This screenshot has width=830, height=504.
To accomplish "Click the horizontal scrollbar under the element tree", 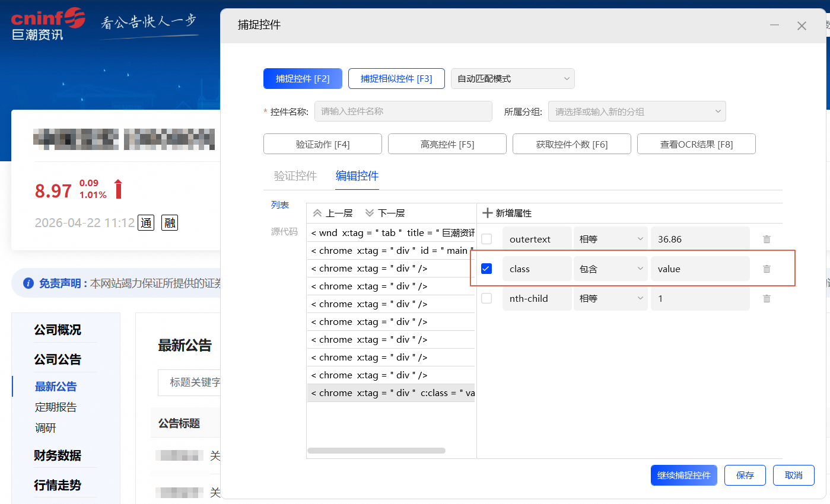I will pos(376,451).
